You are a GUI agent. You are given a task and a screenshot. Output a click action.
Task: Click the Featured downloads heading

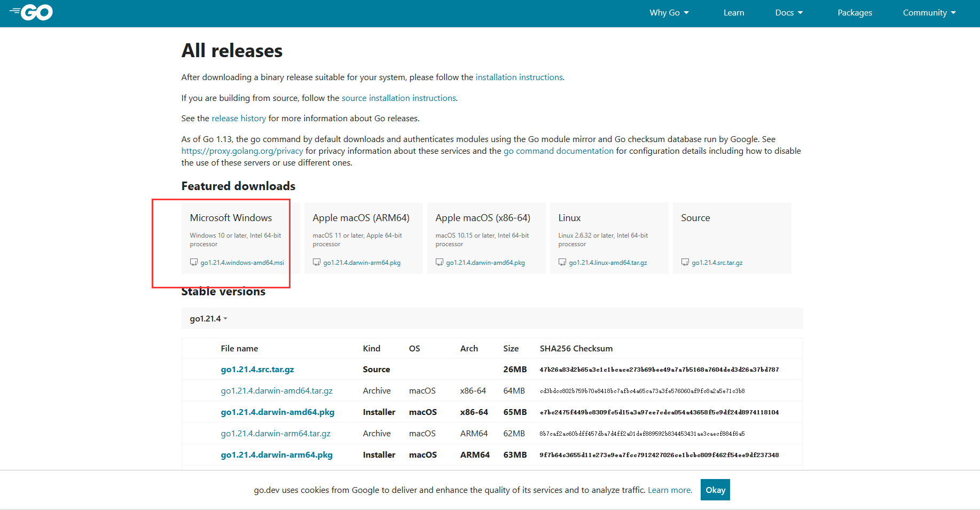click(238, 186)
